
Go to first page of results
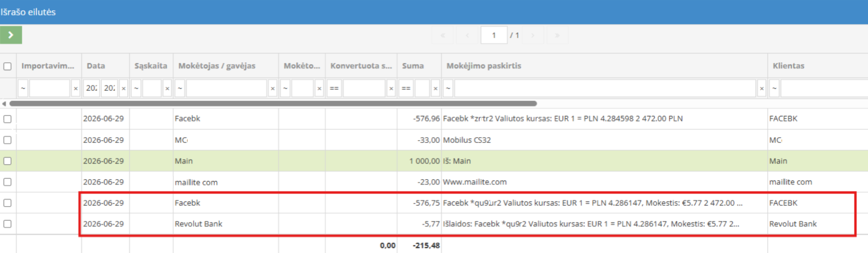click(x=442, y=35)
